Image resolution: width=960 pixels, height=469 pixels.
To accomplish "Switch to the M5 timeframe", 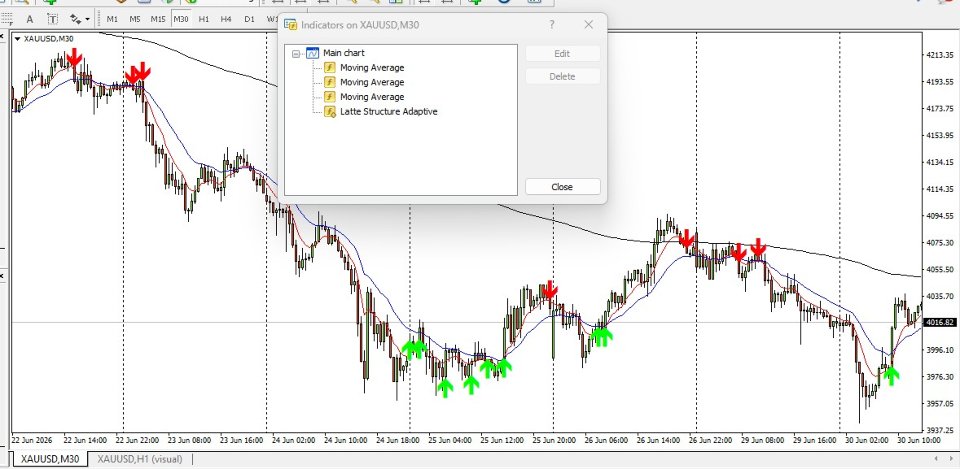I will [x=135, y=19].
